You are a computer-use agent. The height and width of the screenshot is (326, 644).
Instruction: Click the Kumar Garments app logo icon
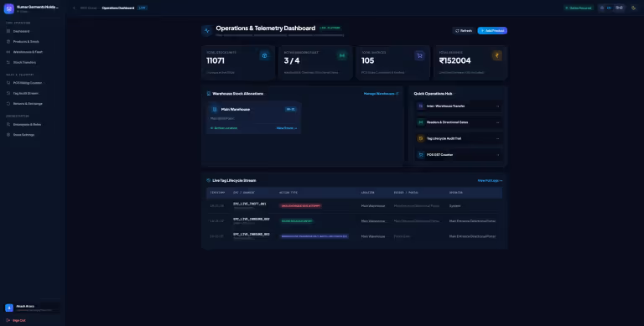tap(8, 8)
